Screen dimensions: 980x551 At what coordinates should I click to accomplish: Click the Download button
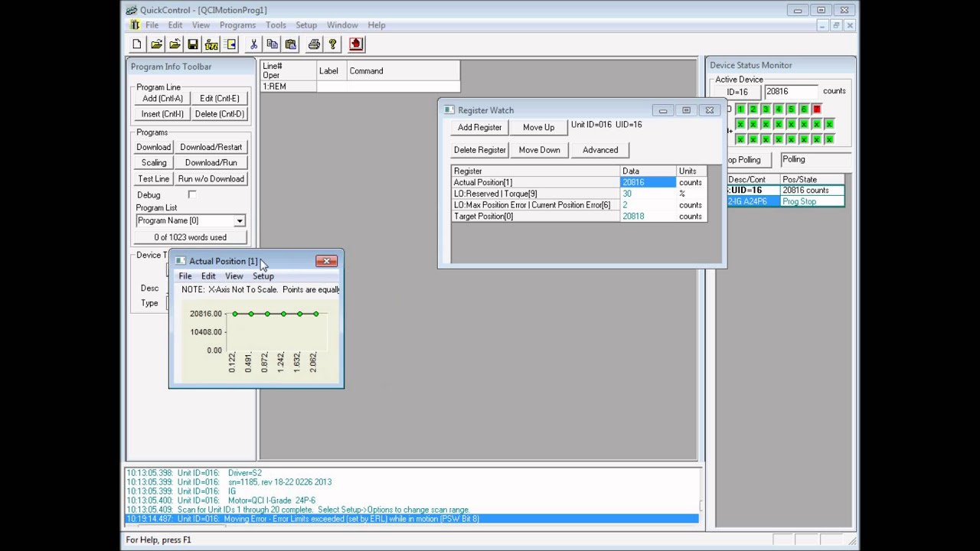tap(154, 148)
